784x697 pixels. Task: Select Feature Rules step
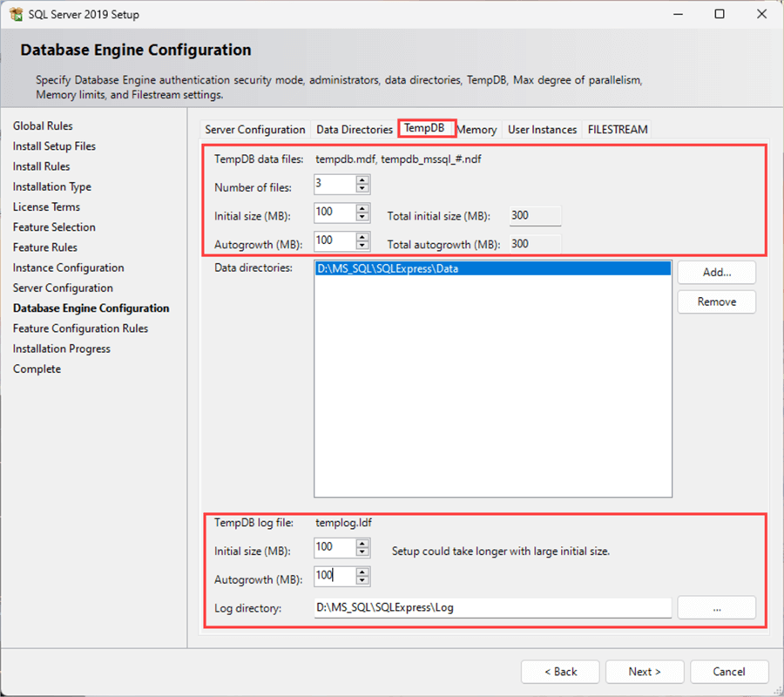coord(45,247)
